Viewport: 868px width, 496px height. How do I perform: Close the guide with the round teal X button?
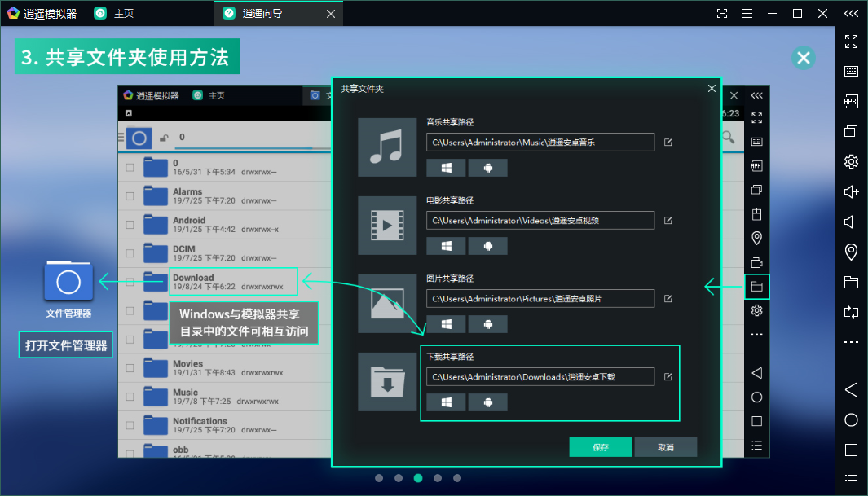[x=804, y=58]
